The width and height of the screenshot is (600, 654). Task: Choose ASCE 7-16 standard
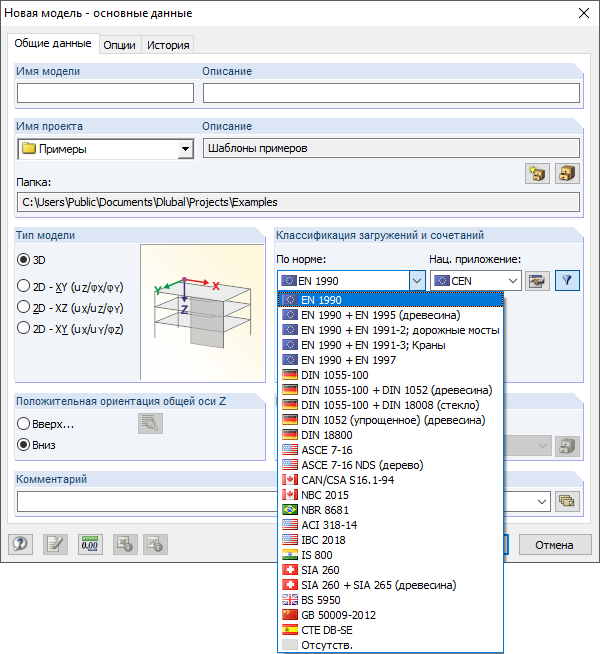coord(391,450)
